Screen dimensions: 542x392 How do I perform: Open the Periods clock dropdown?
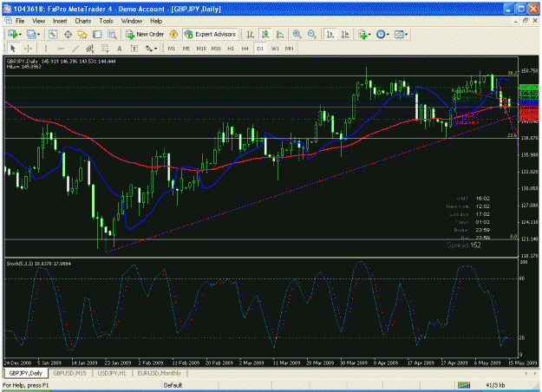point(388,35)
